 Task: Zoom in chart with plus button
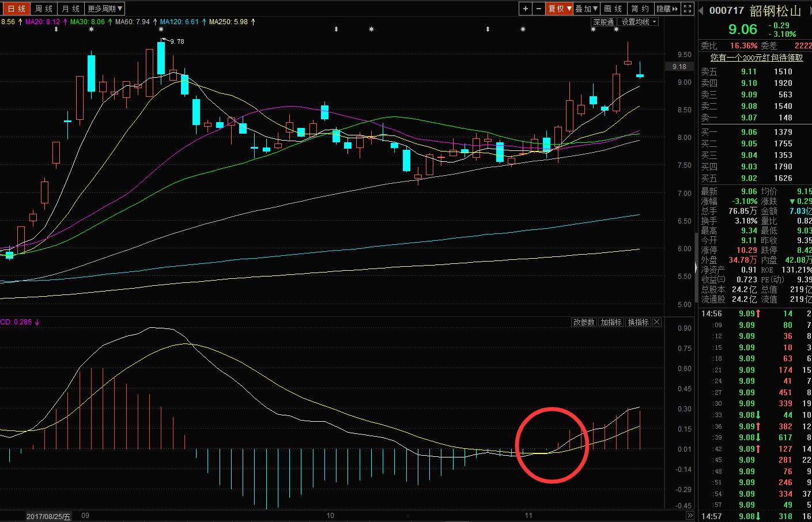tap(526, 9)
